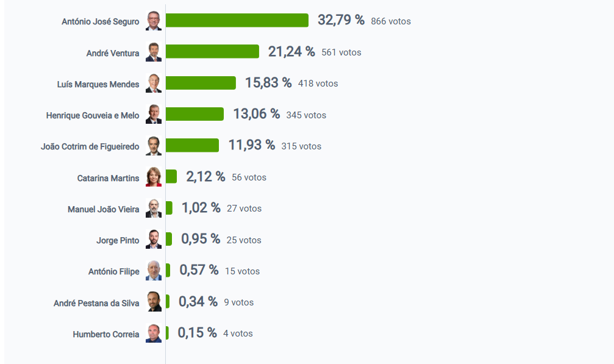
Task: Click João Cotrim de Figueiredo's photo
Action: [x=154, y=146]
